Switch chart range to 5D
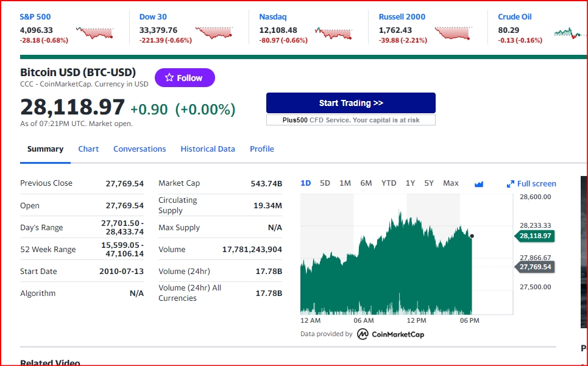Image resolution: width=588 pixels, height=366 pixels. pyautogui.click(x=325, y=183)
